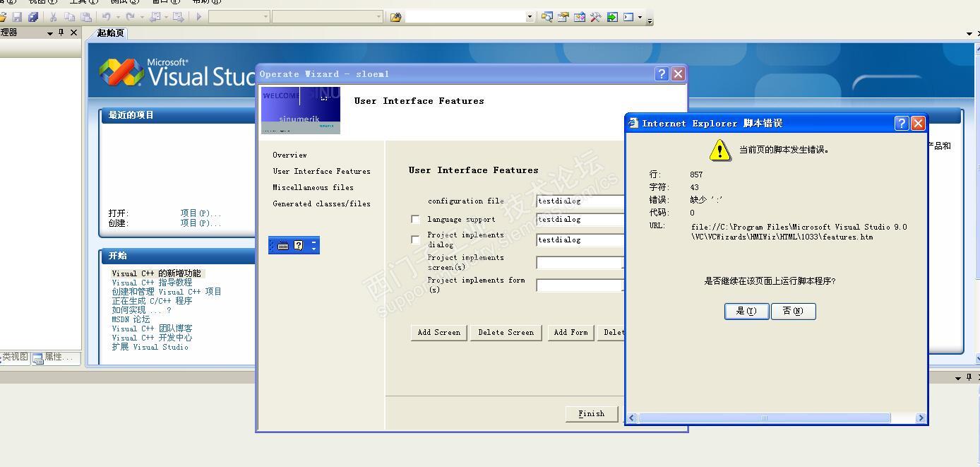
Task: Open the bottom panel window position dropdown
Action: coord(958,378)
